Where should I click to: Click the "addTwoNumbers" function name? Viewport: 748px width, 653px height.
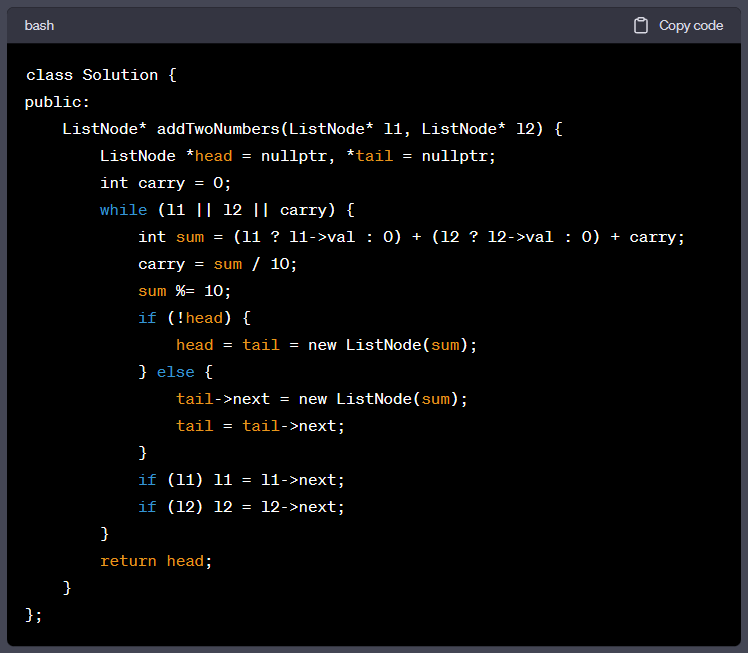(x=218, y=129)
